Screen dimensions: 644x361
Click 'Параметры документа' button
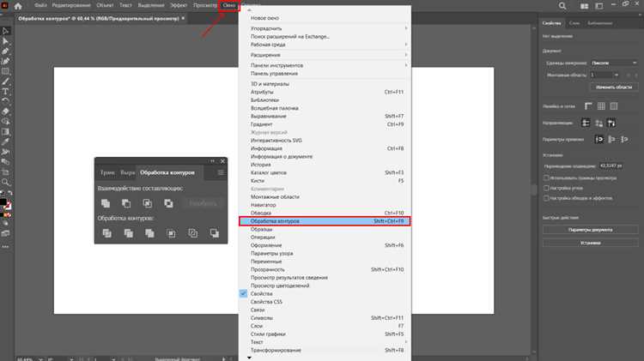[590, 230]
